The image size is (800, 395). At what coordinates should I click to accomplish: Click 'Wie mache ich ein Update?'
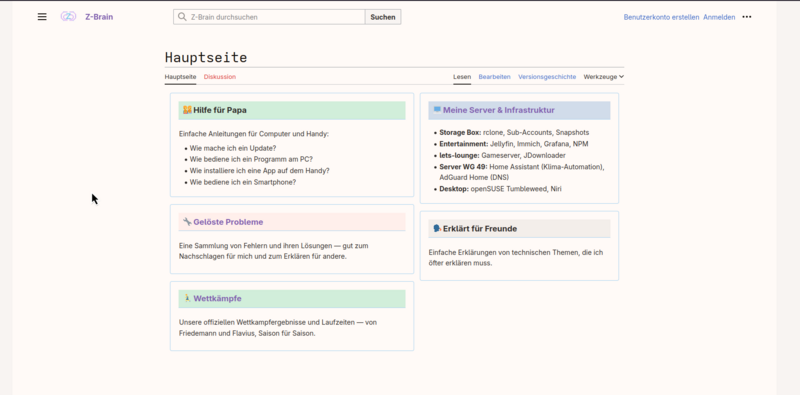[233, 148]
